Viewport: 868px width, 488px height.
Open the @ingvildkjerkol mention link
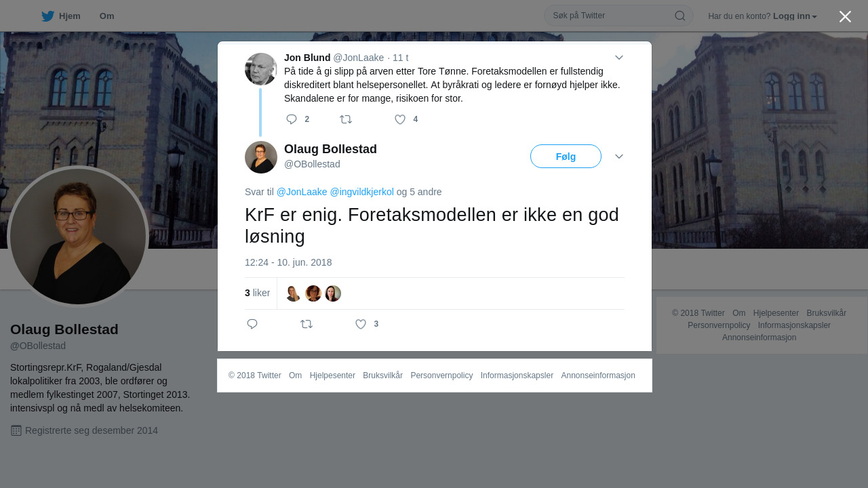pos(362,192)
